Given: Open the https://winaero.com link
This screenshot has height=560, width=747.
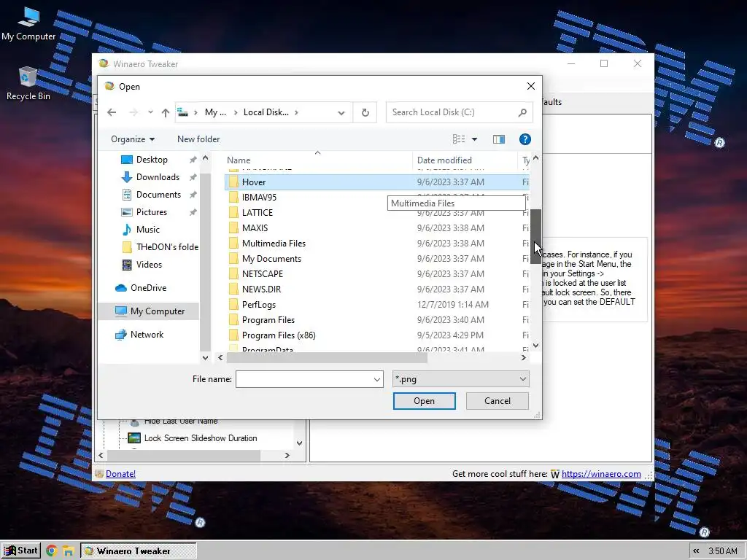Looking at the screenshot, I should coord(601,474).
